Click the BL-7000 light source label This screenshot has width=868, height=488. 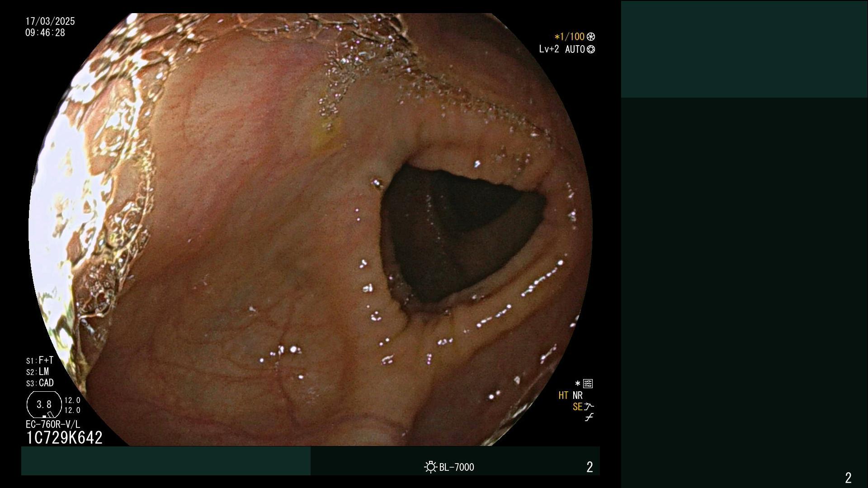pos(457,467)
